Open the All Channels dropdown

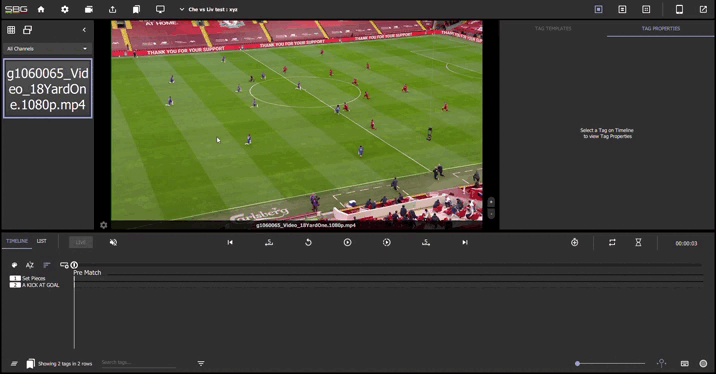click(47, 48)
